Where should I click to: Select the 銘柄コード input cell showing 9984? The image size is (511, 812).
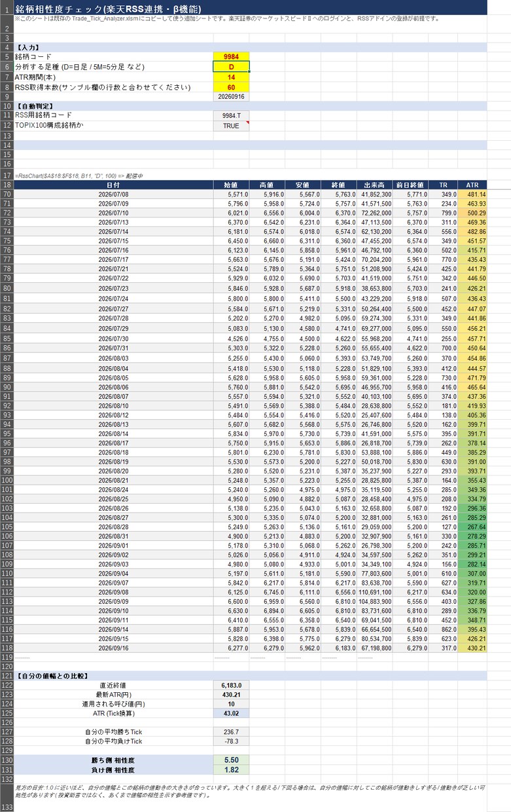pos(231,57)
